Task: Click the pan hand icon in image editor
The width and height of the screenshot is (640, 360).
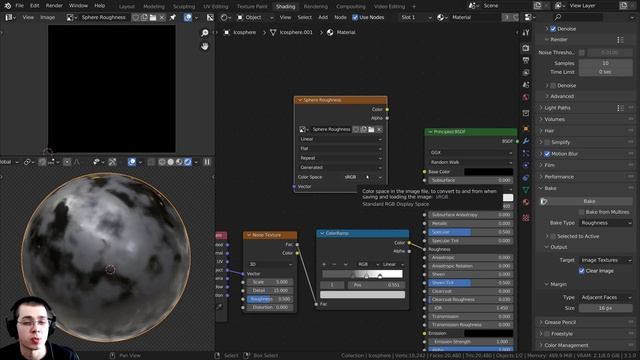Action: tap(204, 46)
